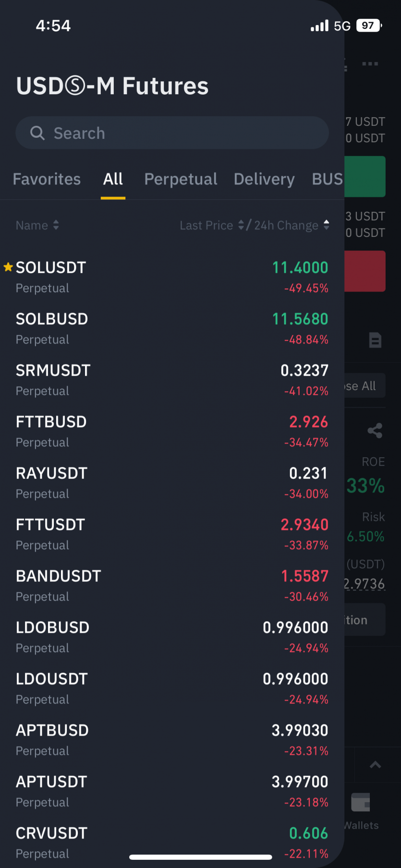Screen dimensions: 401x868
Task: Switch to the Favorites tab
Action: (x=47, y=179)
